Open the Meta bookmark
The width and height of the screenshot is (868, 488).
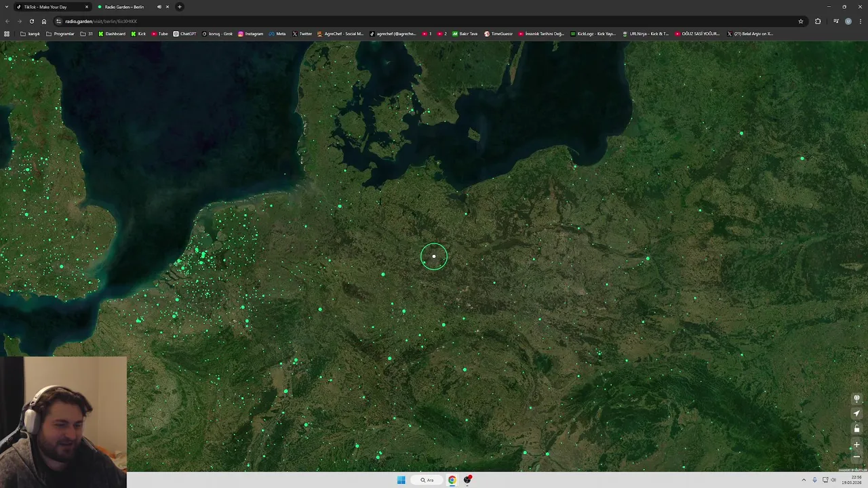coord(277,34)
